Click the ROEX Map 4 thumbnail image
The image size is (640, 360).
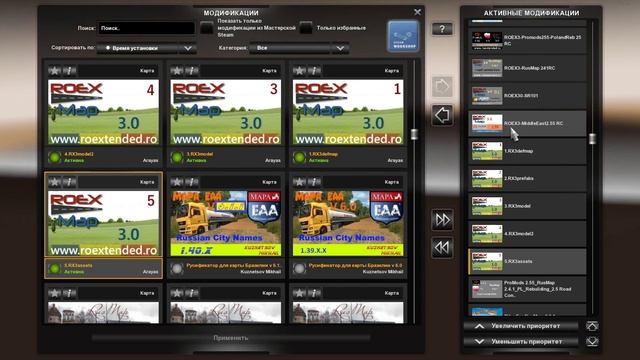point(103,112)
